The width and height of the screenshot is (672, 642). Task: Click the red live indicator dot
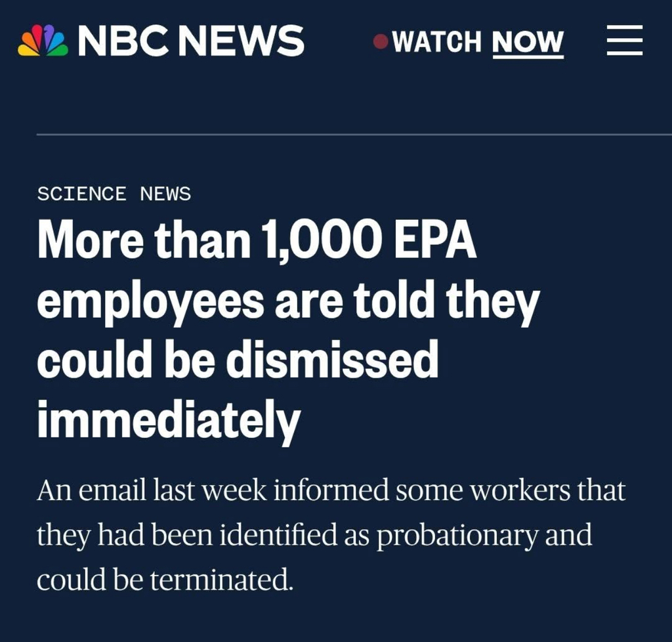point(381,42)
